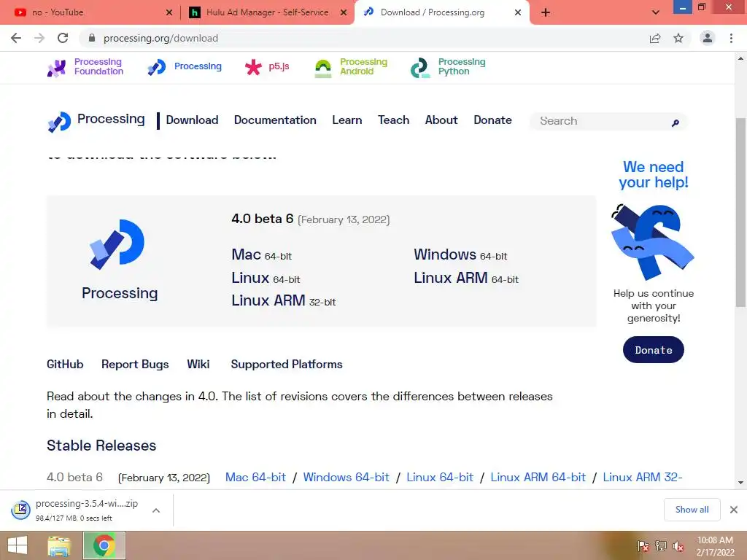
Task: Click the zip file icon in download bar
Action: coord(21,510)
